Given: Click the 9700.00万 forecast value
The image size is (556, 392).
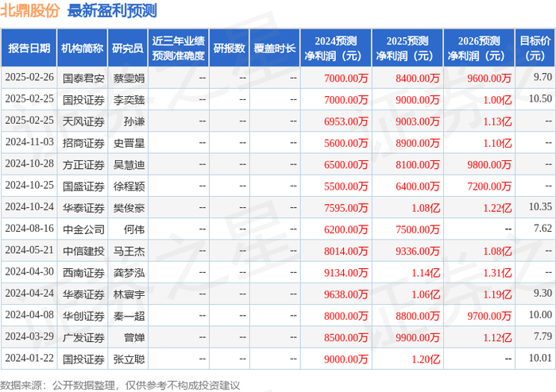Looking at the screenshot, I should coord(489,316).
